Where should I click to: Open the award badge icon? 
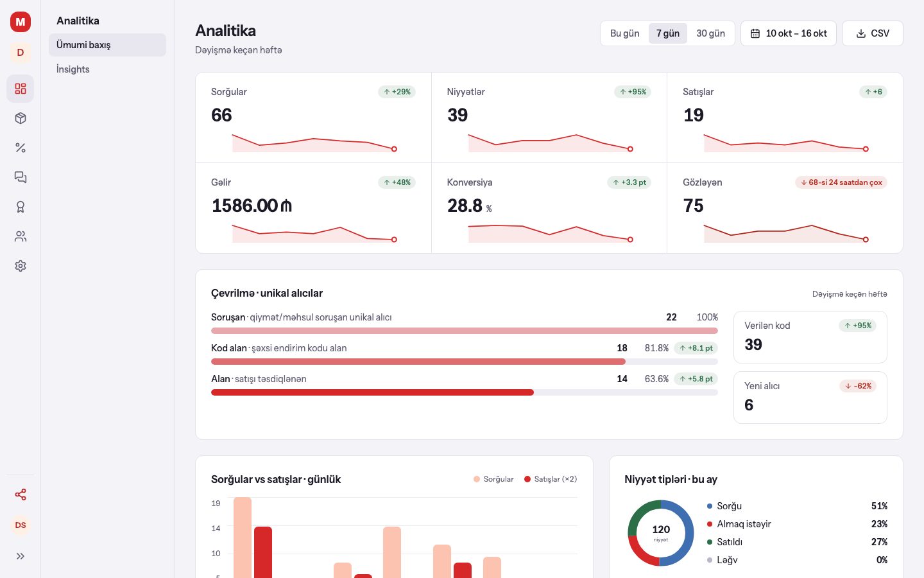(x=21, y=207)
